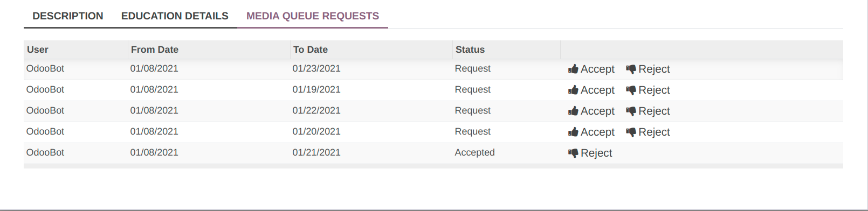Click OdooBot in the 01/23/2021 row
The height and width of the screenshot is (211, 868).
coord(45,68)
